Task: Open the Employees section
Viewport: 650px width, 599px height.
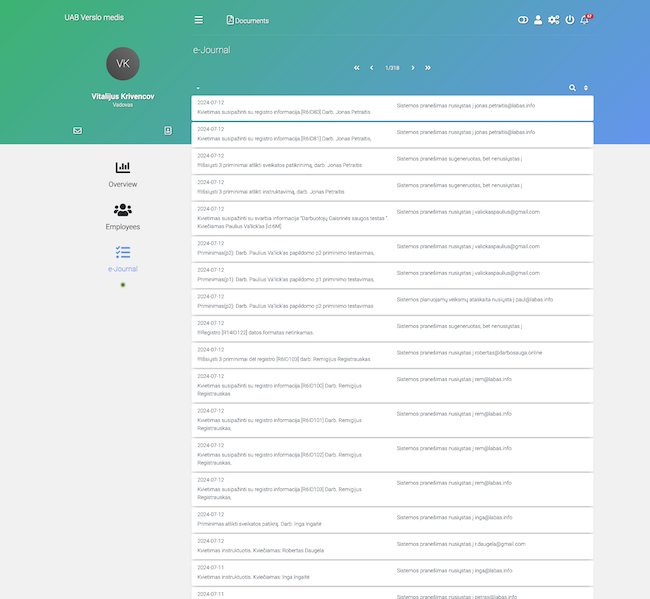Action: (x=123, y=217)
